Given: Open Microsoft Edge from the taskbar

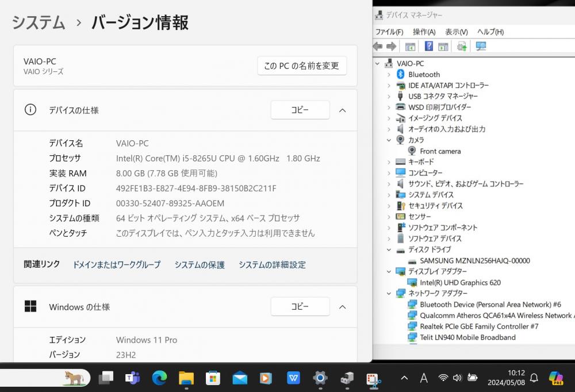Looking at the screenshot, I should 159,378.
